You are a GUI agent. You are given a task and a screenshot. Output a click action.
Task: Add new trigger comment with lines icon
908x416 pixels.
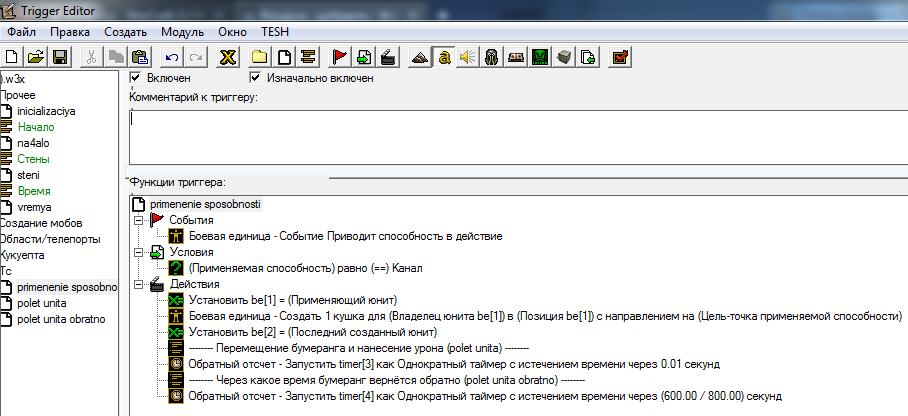point(308,57)
